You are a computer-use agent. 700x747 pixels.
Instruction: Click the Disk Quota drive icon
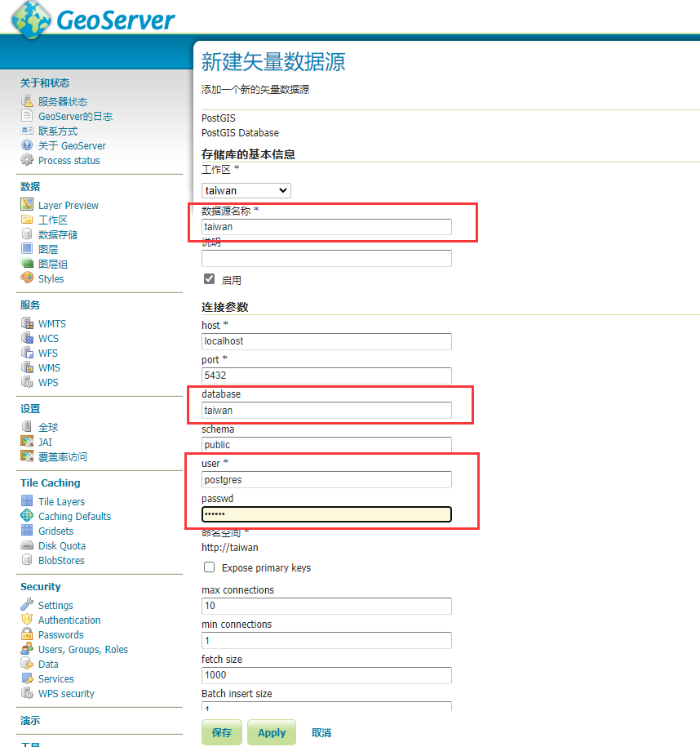(27, 545)
